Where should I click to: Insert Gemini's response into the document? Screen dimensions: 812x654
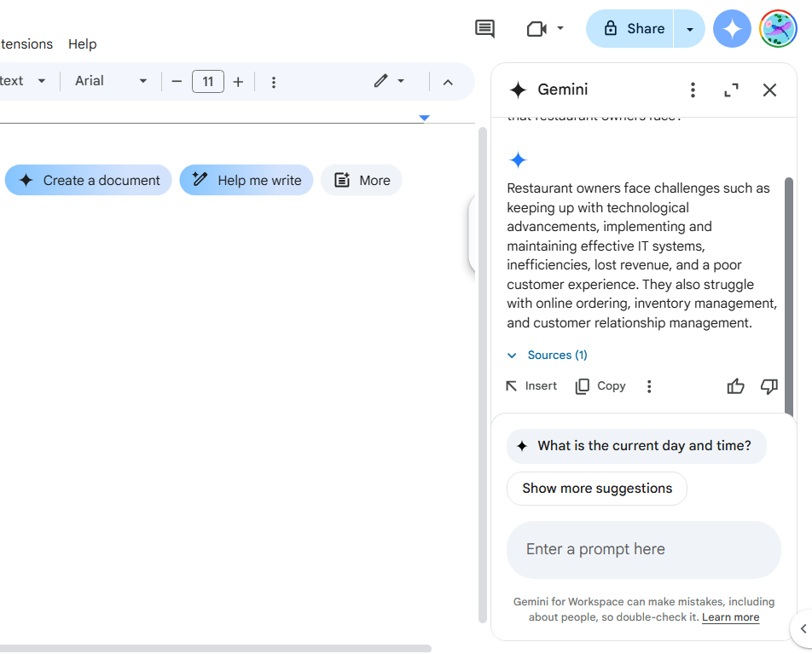pyautogui.click(x=531, y=385)
